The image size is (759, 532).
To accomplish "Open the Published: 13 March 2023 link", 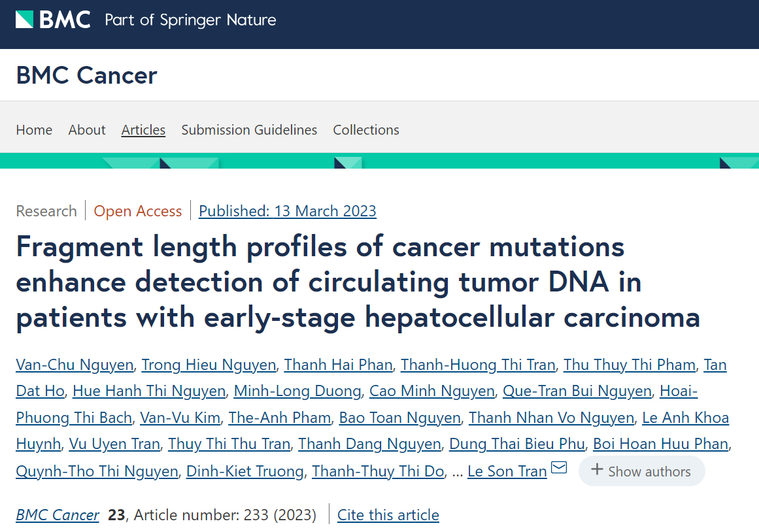I will click(x=288, y=210).
